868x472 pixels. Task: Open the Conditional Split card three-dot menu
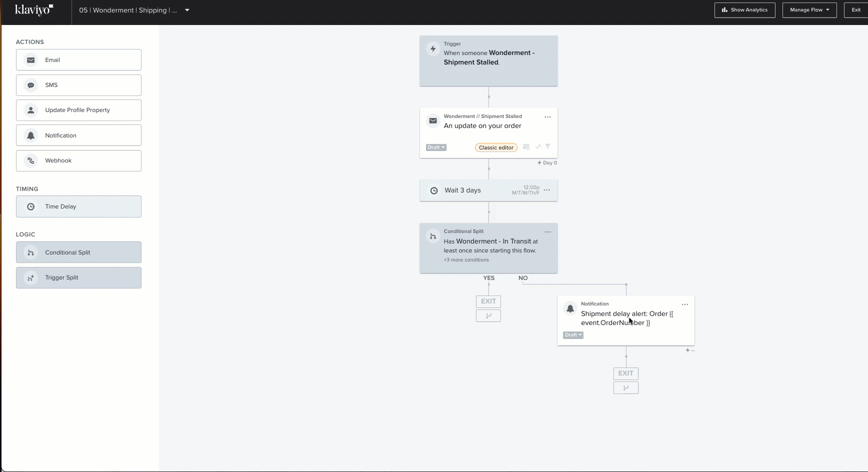tap(547, 232)
